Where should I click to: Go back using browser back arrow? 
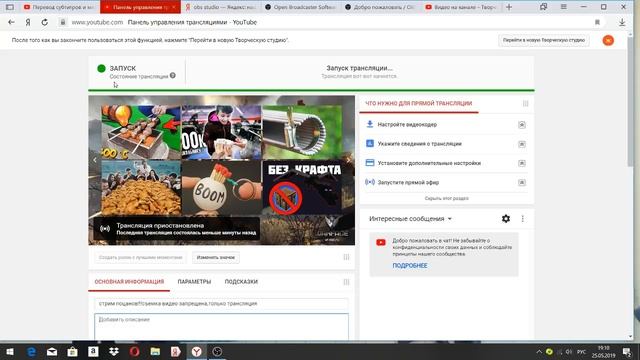tap(11, 22)
